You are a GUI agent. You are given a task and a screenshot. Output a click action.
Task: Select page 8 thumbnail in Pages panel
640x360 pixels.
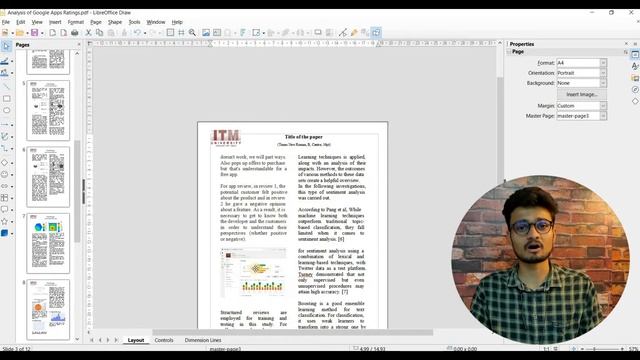[48, 310]
